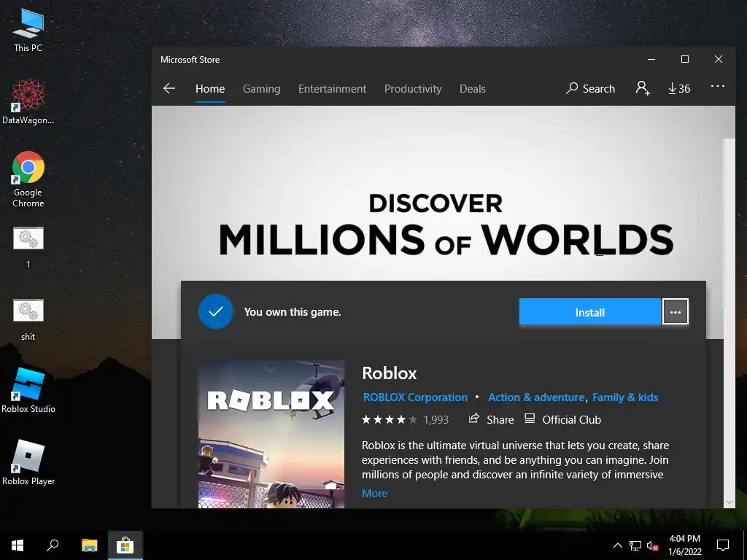
Task: Open Downloads and updates showing 36
Action: pyautogui.click(x=679, y=88)
